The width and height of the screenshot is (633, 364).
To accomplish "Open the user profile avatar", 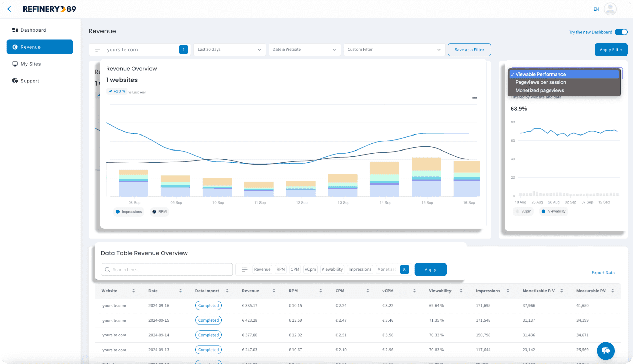I will coord(610,9).
